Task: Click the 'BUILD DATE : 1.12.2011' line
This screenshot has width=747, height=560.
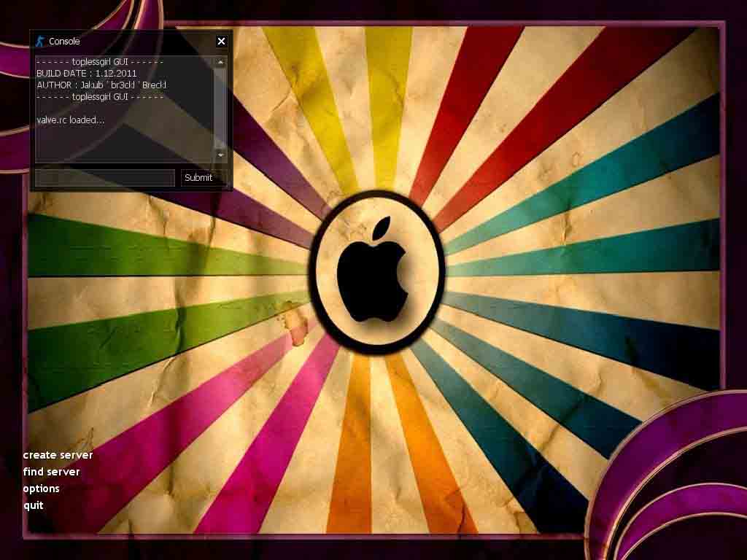Action: (x=87, y=74)
